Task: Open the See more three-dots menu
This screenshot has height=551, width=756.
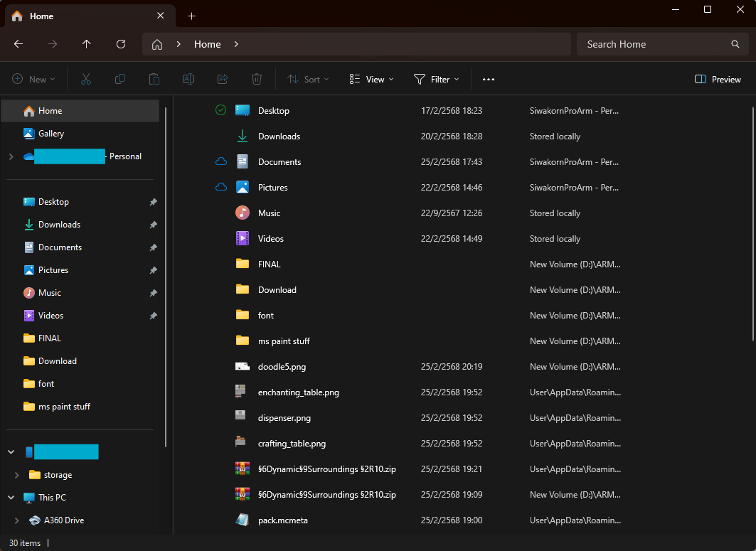Action: click(x=488, y=80)
